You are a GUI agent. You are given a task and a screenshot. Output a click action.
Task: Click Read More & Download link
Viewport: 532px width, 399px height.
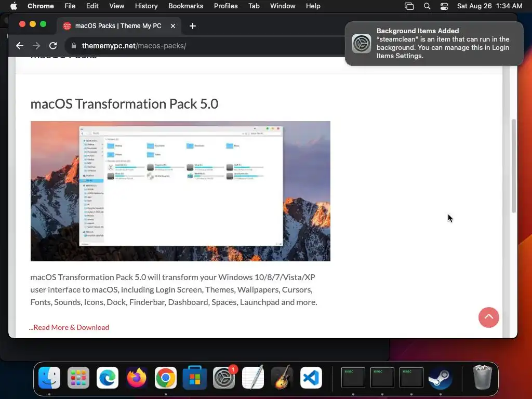69,327
